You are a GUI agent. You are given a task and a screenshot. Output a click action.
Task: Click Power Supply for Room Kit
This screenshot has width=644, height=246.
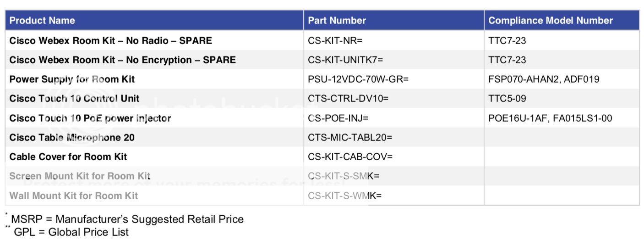pyautogui.click(x=72, y=79)
